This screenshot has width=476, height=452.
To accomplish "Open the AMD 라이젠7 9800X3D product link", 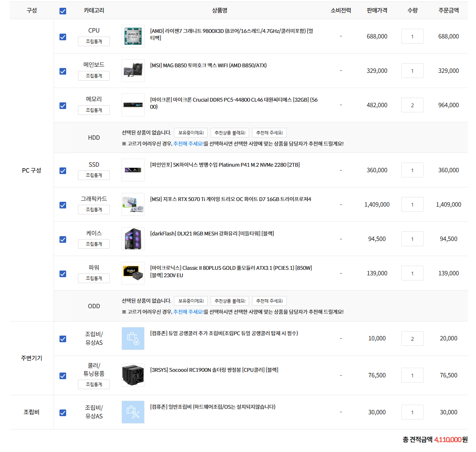I will click(232, 34).
